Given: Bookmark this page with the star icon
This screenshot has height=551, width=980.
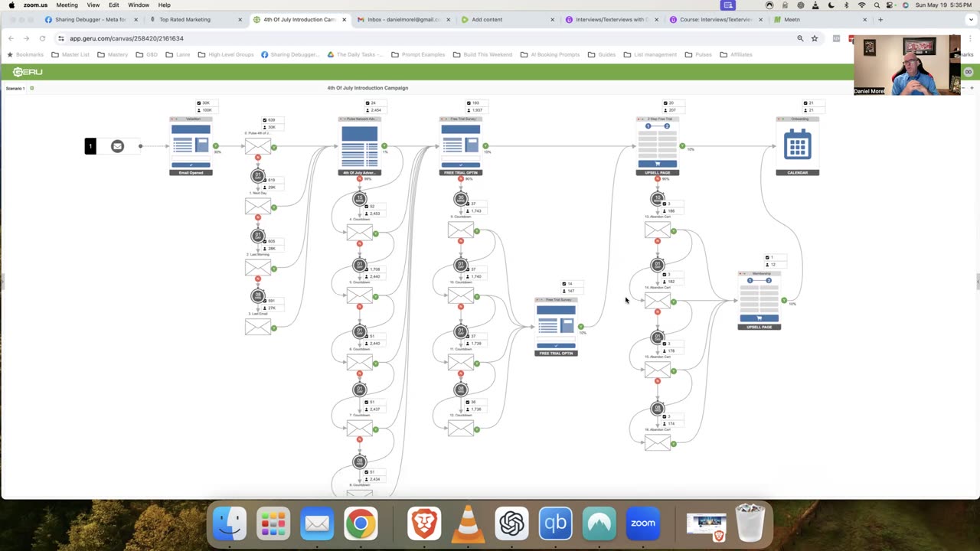Looking at the screenshot, I should [815, 38].
